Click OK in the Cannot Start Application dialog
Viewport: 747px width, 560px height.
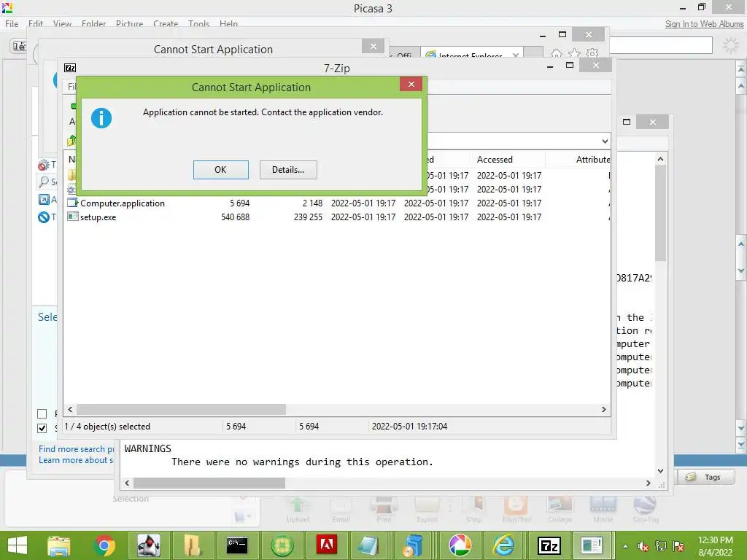point(220,169)
